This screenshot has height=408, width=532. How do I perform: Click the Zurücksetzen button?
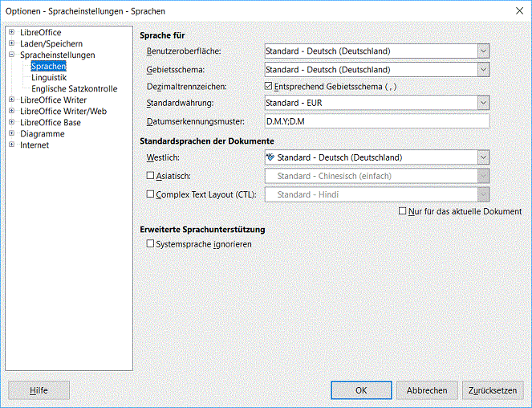493,390
